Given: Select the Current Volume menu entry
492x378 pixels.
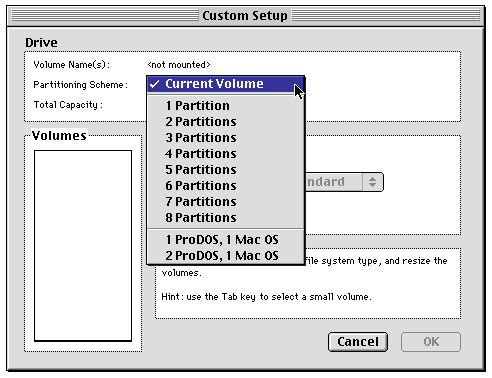Looking at the screenshot, I should tap(226, 84).
